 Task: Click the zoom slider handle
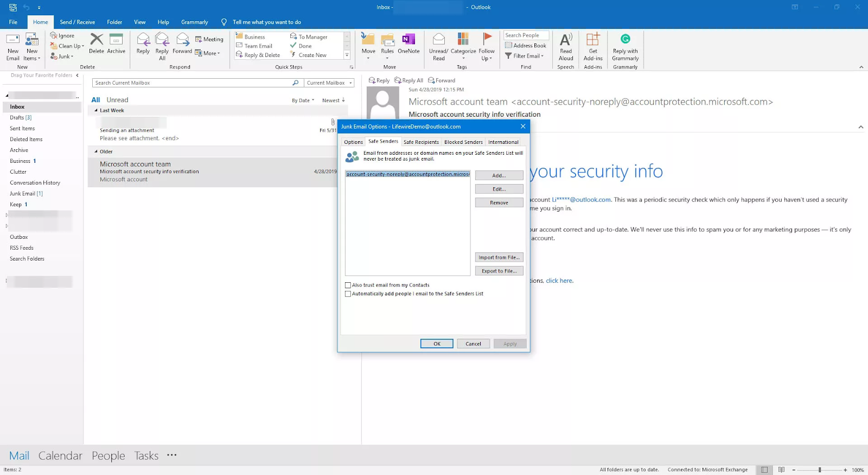(x=820, y=470)
